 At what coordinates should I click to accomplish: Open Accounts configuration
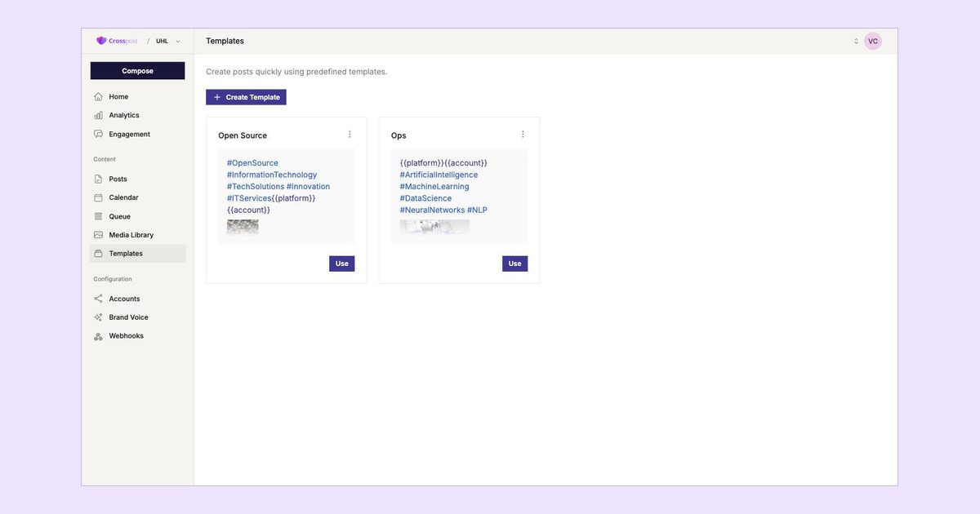point(137,299)
